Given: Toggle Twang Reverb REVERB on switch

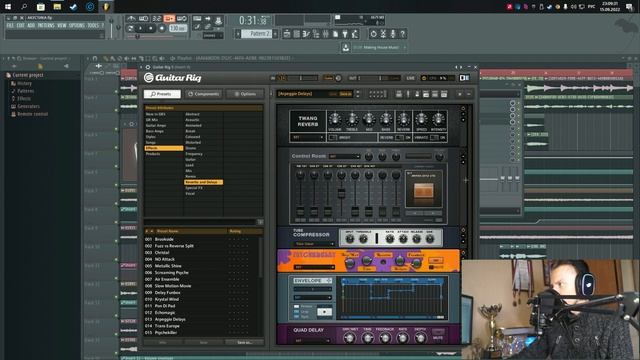Looking at the screenshot, I should (x=400, y=138).
